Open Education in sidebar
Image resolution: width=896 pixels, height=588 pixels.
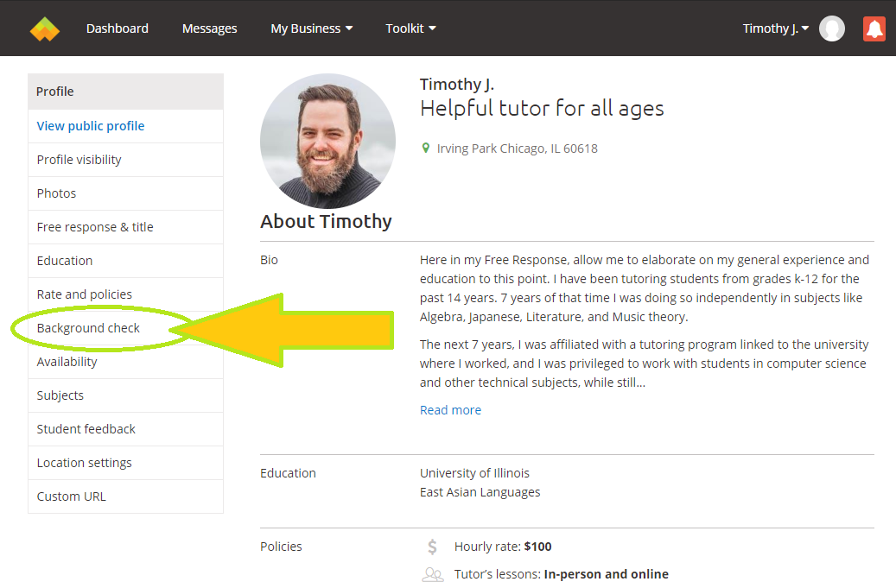(125, 261)
